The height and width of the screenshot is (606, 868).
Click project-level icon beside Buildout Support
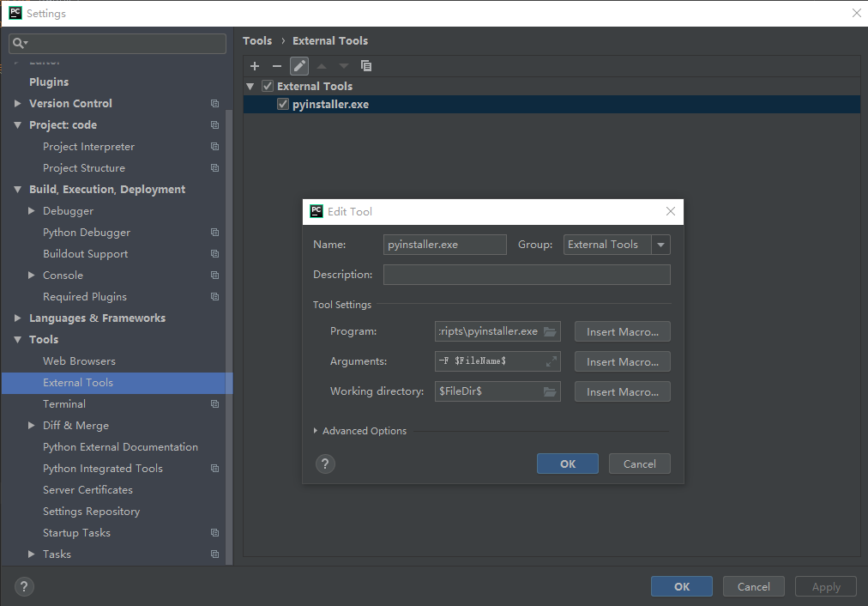[x=214, y=254]
